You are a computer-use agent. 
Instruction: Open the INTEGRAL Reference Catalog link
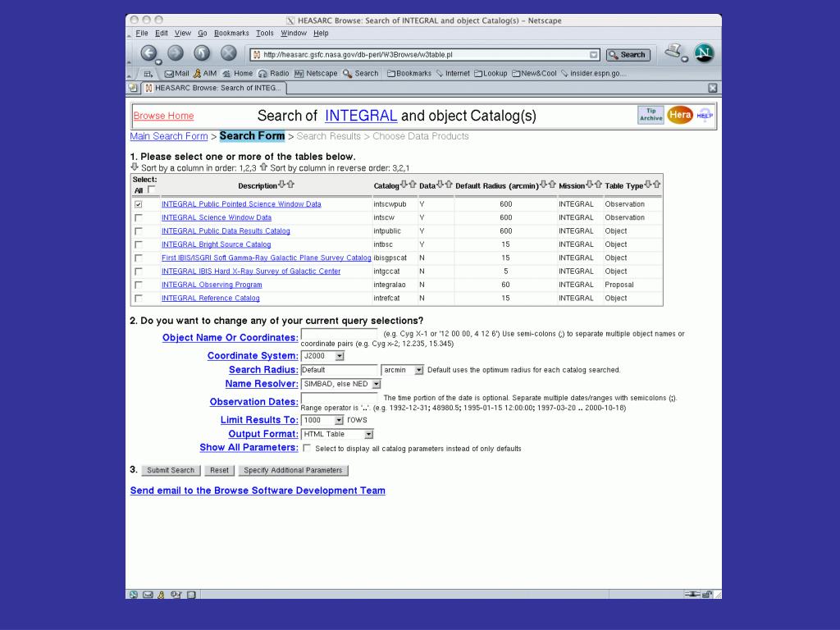pyautogui.click(x=211, y=298)
